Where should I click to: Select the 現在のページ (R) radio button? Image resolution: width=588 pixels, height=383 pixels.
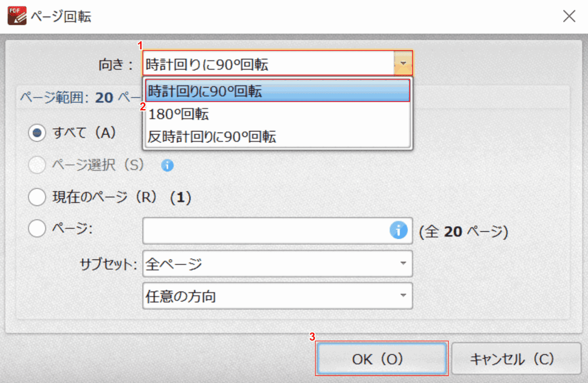37,197
